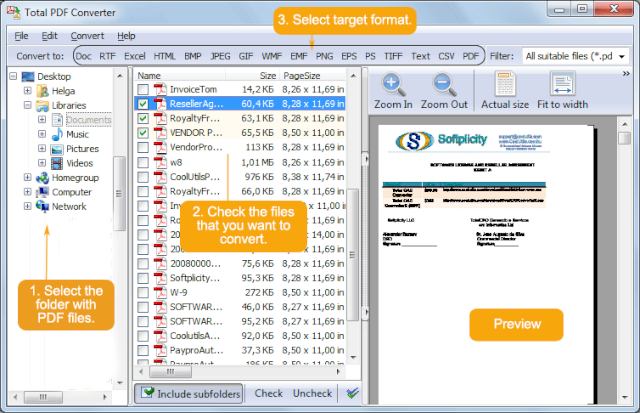Click the PDF icon of W-9
The height and width of the screenshot is (413, 640).
[160, 293]
